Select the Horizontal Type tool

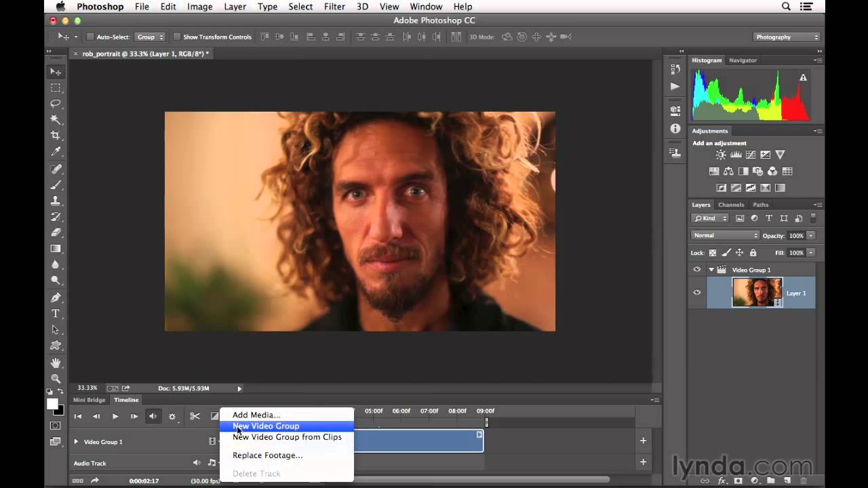[x=56, y=314]
